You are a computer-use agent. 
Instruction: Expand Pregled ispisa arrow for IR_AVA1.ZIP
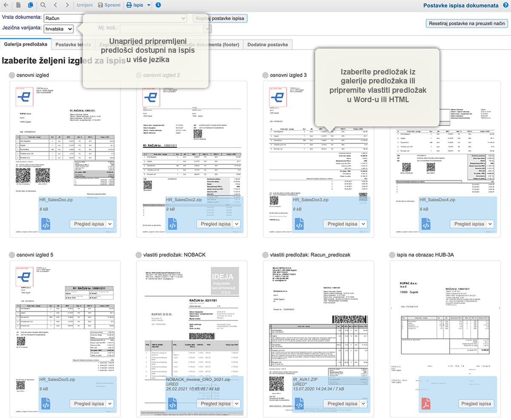click(x=364, y=403)
